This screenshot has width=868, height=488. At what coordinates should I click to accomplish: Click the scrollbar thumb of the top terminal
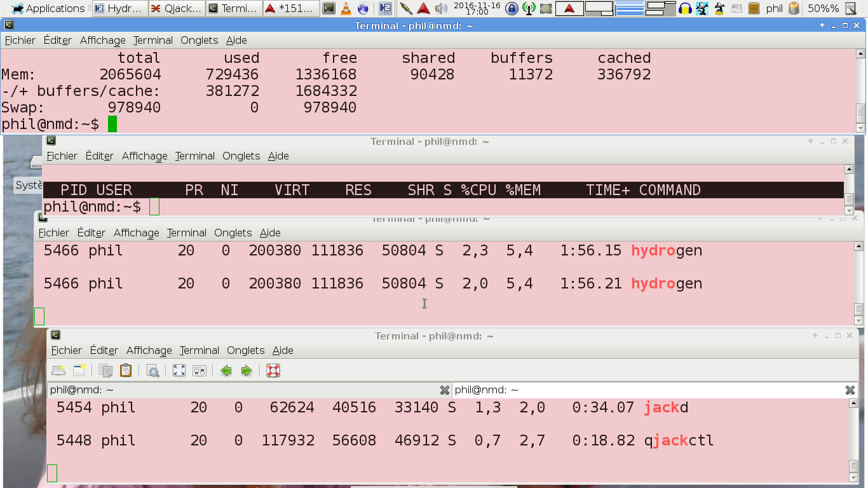(860, 112)
